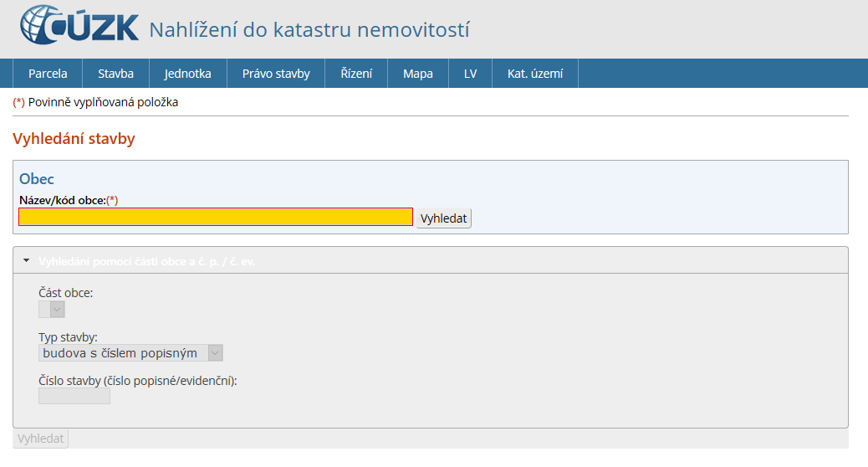
Task: Open the Nahlížení do katastru nemovitostí title
Action: (309, 30)
